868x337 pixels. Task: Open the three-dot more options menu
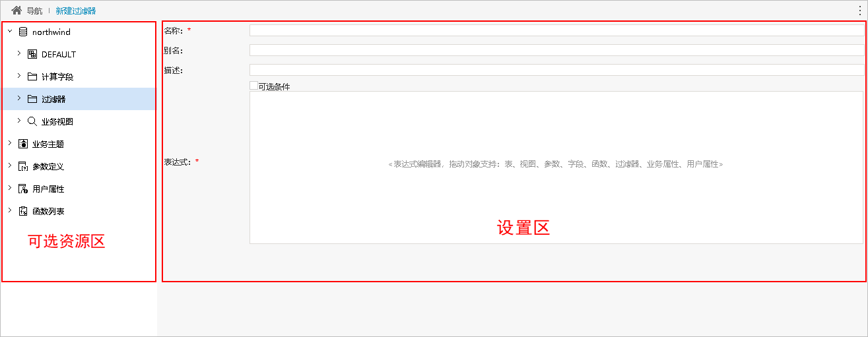click(x=860, y=11)
